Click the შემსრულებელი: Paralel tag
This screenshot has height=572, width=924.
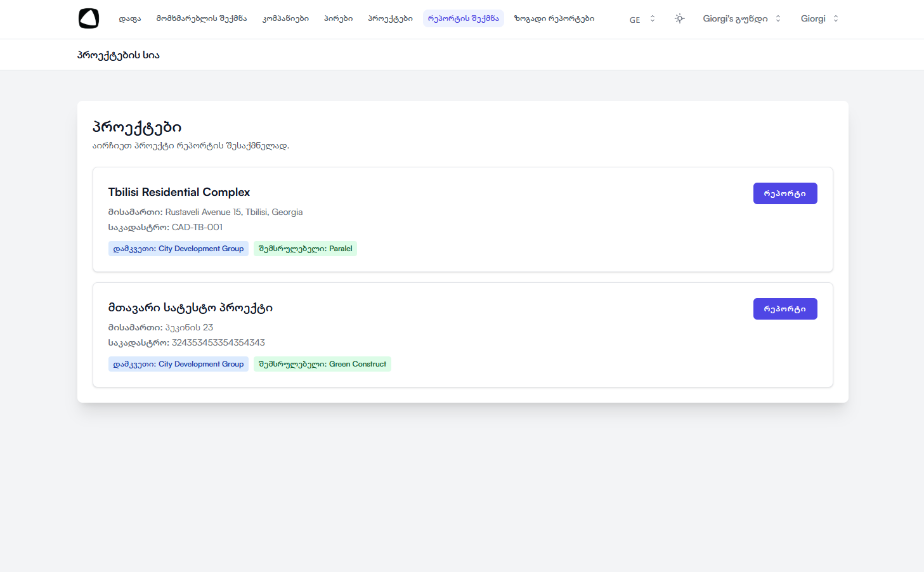pos(305,249)
